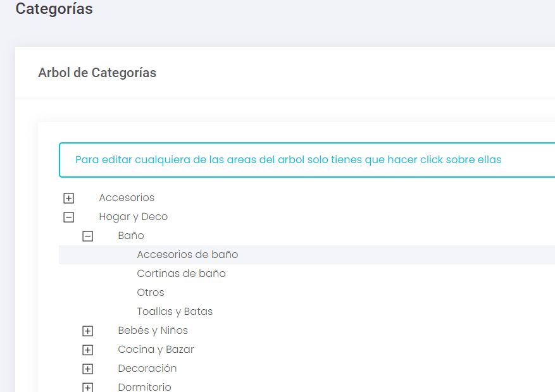Collapse the Hogar y Deco node
This screenshot has height=392, width=555.
pyautogui.click(x=69, y=217)
